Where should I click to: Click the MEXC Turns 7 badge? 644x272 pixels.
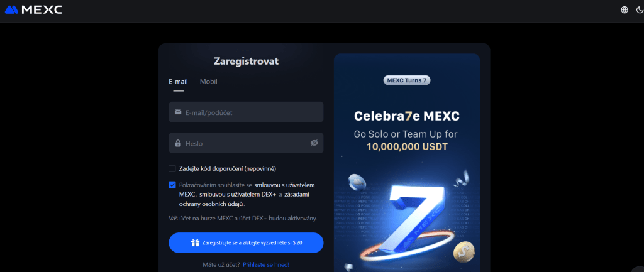[x=407, y=80]
